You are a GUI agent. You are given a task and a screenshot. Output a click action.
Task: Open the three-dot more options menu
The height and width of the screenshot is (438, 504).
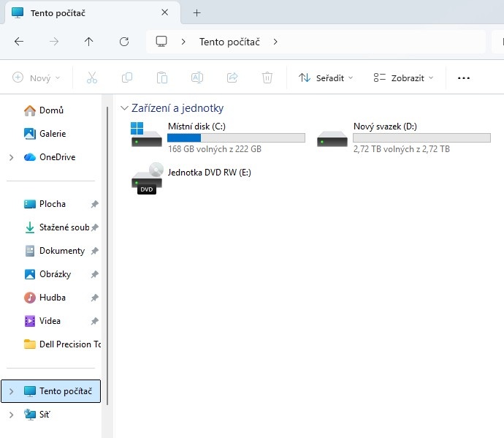463,78
